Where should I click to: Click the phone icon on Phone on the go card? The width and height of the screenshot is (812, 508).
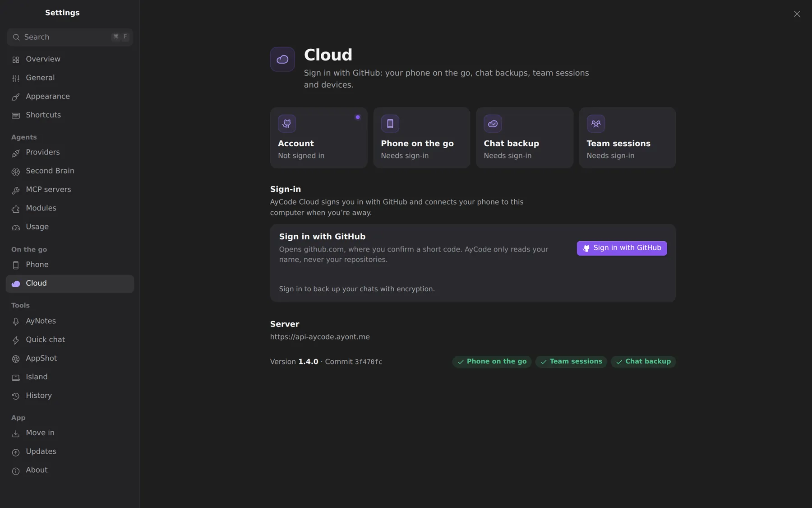(390, 123)
